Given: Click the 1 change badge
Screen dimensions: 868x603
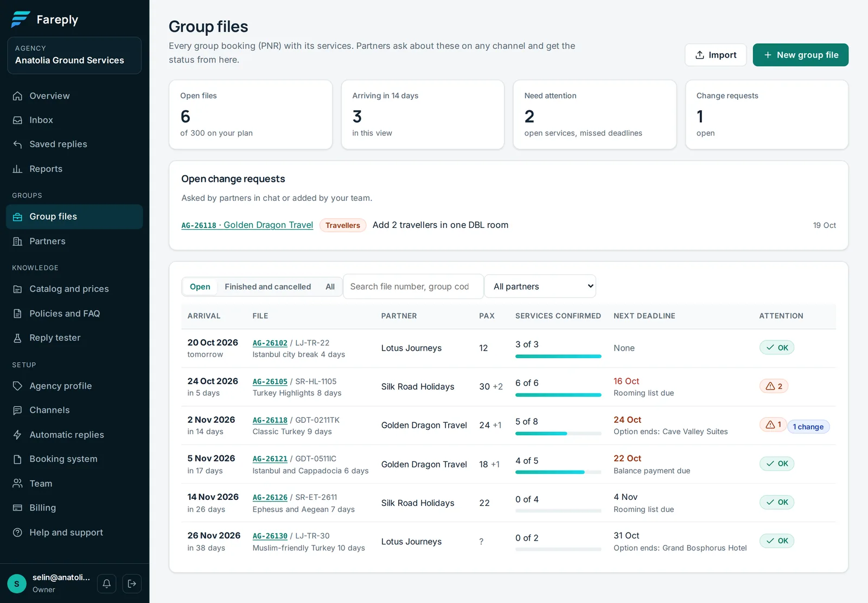Looking at the screenshot, I should [808, 427].
